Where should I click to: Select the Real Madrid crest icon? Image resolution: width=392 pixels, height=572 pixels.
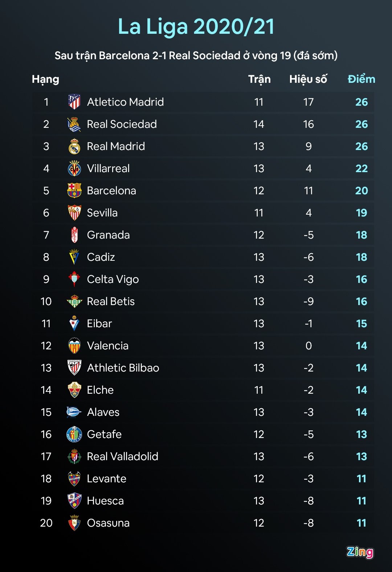pyautogui.click(x=74, y=146)
